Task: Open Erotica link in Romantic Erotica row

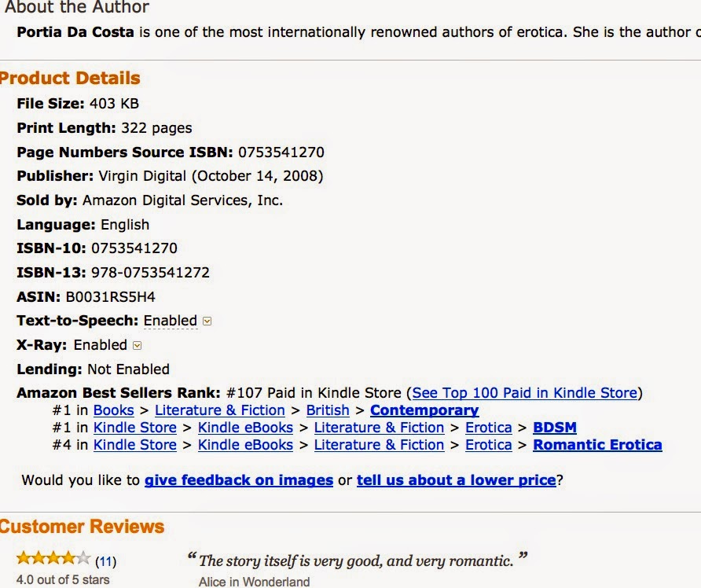Action: click(488, 445)
